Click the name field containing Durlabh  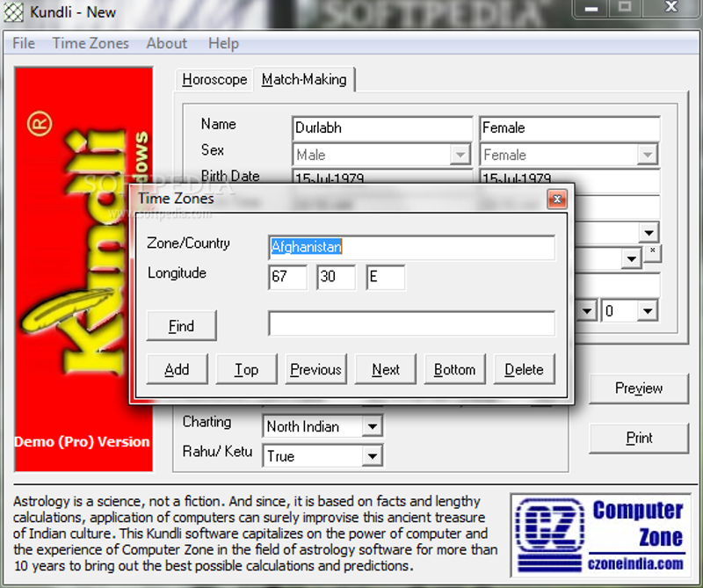tap(382, 127)
